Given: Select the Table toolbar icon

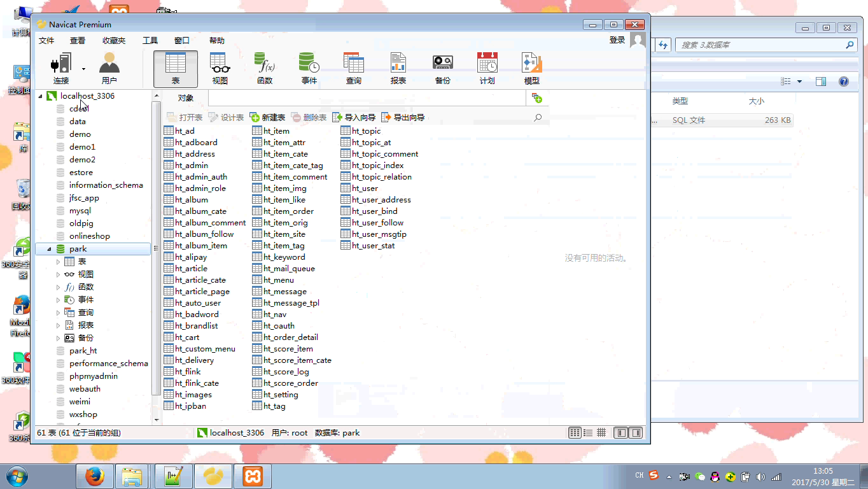Looking at the screenshot, I should click(176, 69).
